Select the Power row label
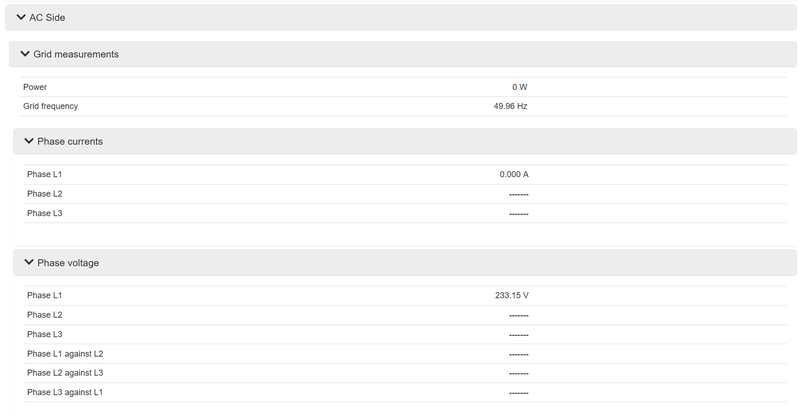 point(35,87)
